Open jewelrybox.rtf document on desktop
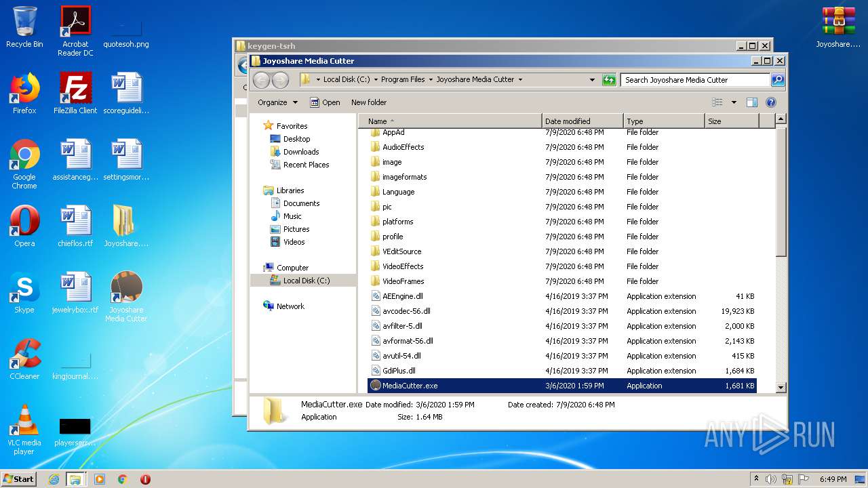 click(75, 293)
